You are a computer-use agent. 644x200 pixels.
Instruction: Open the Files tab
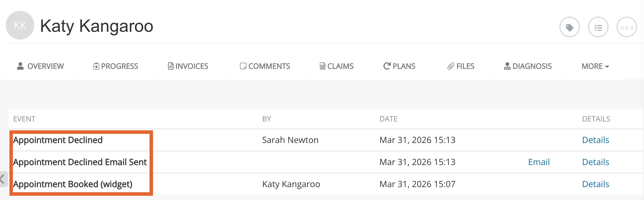pyautogui.click(x=461, y=66)
